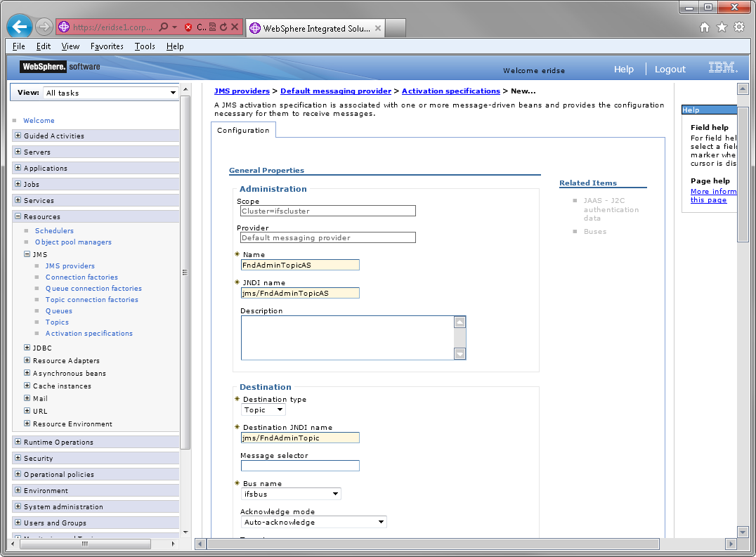Click the browser forward arrow button

point(44,27)
